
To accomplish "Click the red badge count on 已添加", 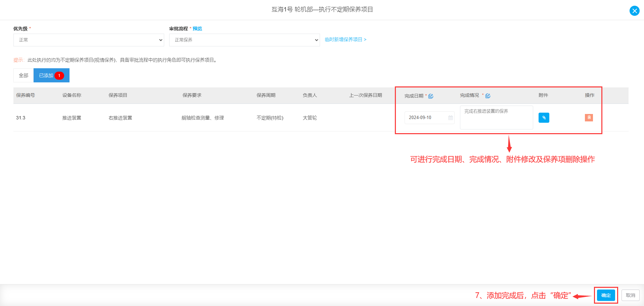I will point(59,76).
